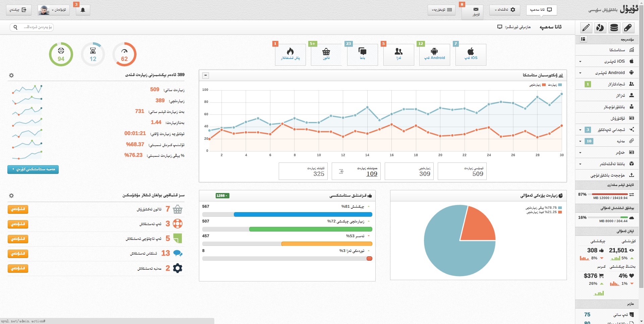Select the dashboard tab with monitor icon

(x=541, y=10)
